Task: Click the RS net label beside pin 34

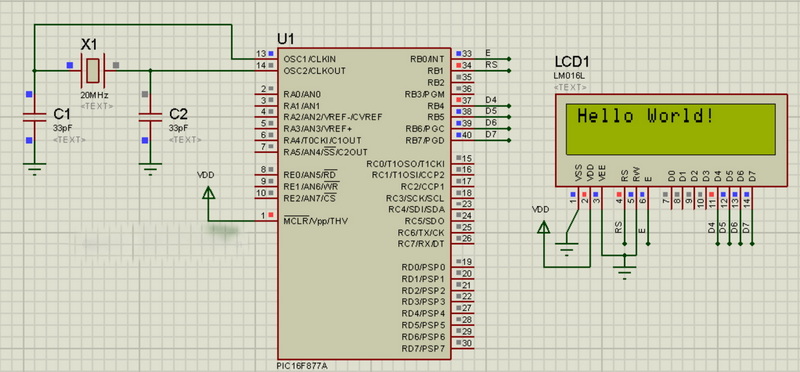Action: point(491,65)
